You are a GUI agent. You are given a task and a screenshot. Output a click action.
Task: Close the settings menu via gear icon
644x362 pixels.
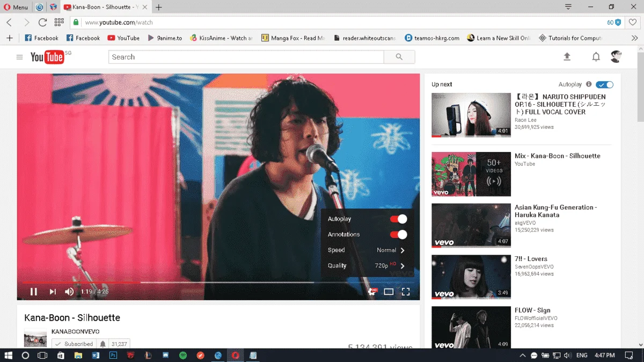coord(372,292)
